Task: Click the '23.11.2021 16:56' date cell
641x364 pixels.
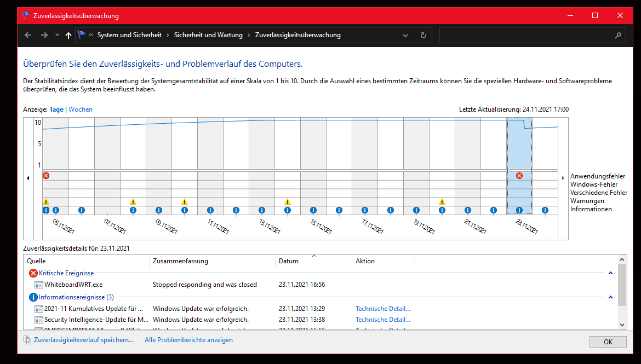Action: [302, 284]
